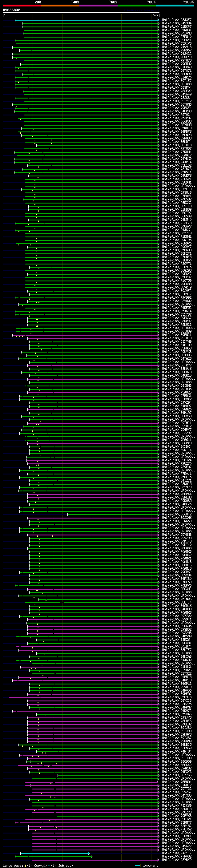Select label UniRef100_Q42422
Viewport: 197px width, 868px height.
pyautogui.click(x=176, y=54)
